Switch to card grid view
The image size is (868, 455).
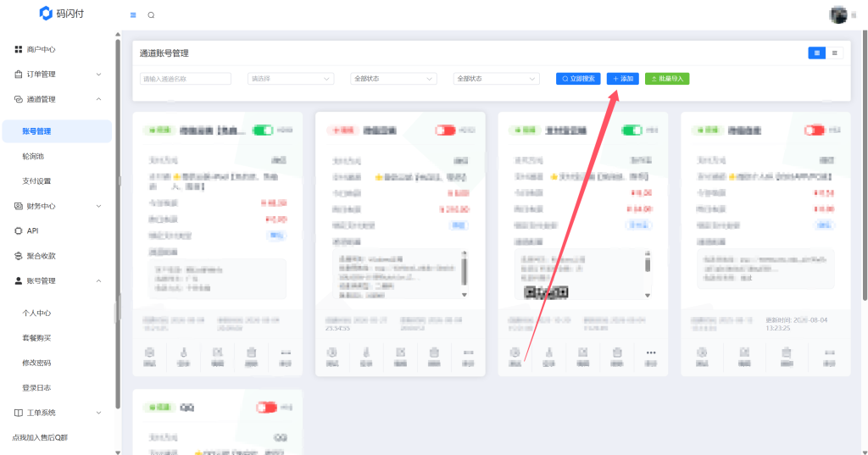click(816, 53)
